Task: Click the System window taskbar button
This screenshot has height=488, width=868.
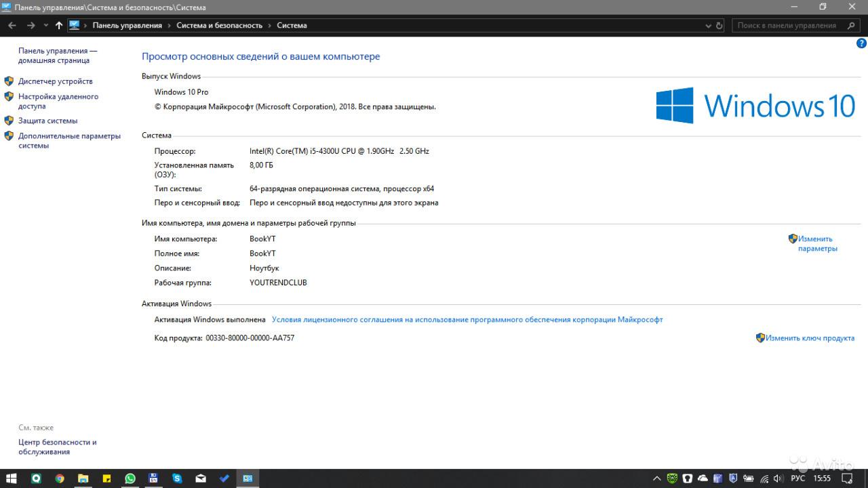Action: 248,479
